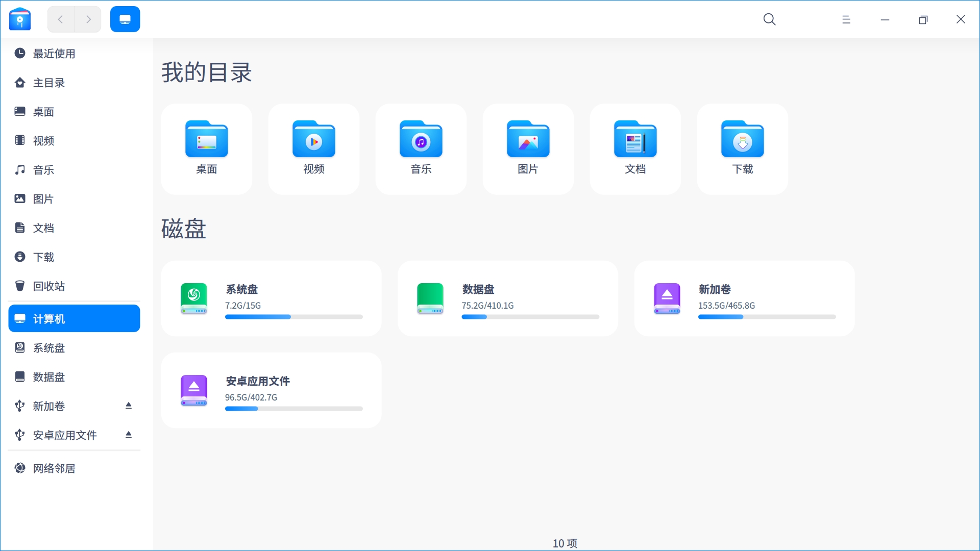980x551 pixels.
Task: Open the 视频 folder in 我的目录
Action: (313, 148)
